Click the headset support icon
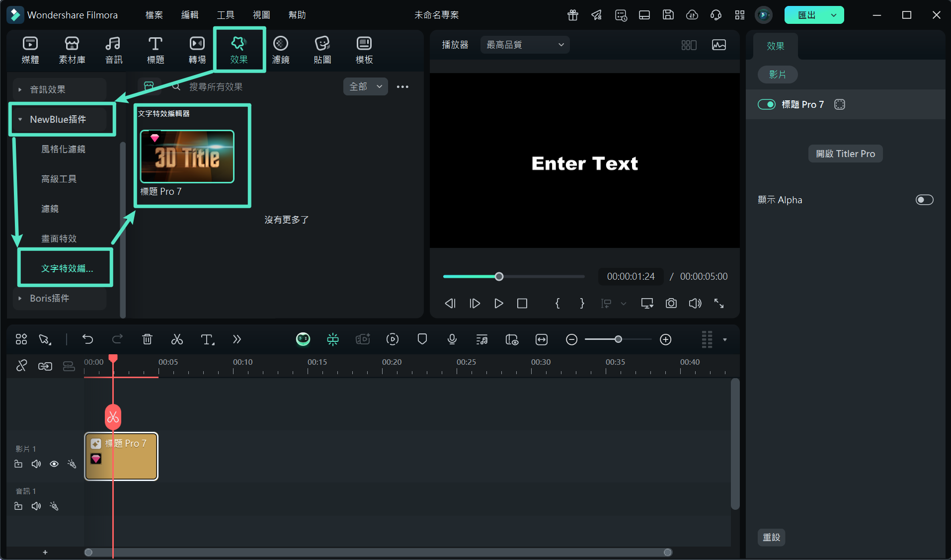 pyautogui.click(x=716, y=15)
